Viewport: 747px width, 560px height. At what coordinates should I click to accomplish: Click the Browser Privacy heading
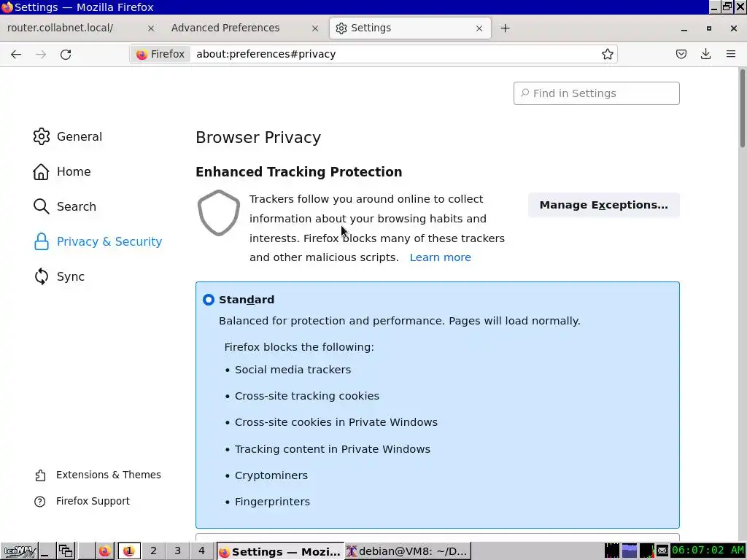258,138
